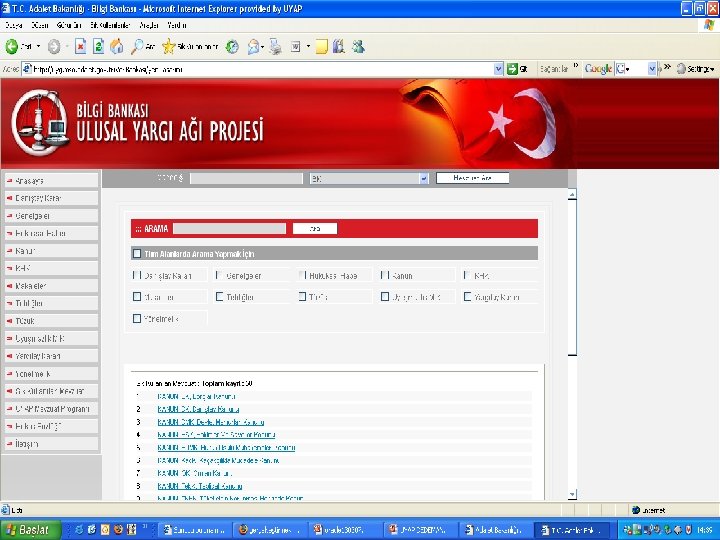Click the Research books toolbar icon
The height and width of the screenshot is (540, 720).
[x=339, y=46]
